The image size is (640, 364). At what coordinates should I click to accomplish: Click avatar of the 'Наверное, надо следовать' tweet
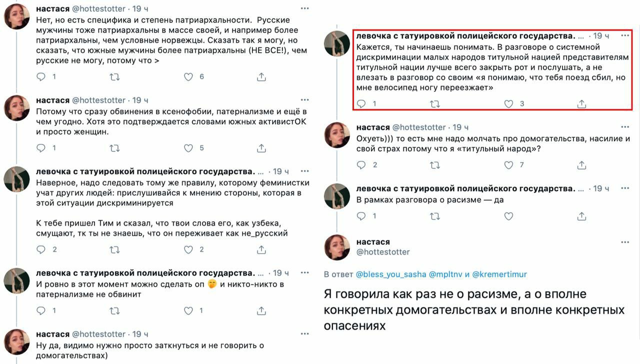(16, 179)
